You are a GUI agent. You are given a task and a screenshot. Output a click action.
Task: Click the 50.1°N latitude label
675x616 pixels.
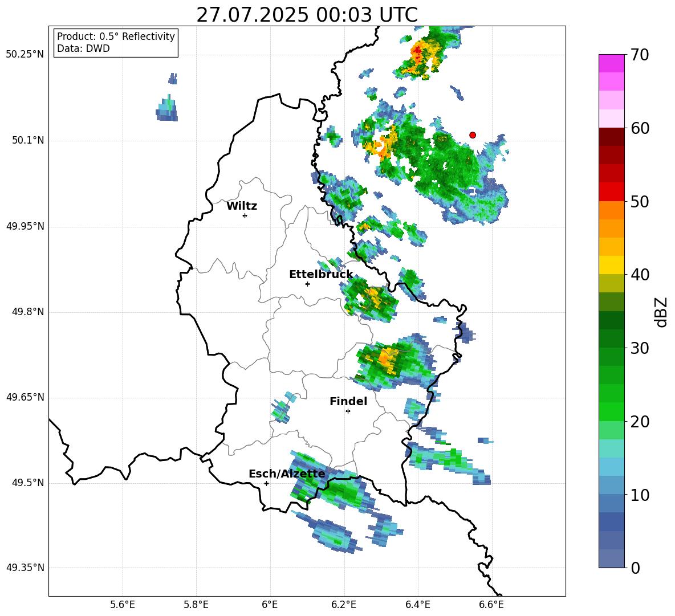(28, 141)
